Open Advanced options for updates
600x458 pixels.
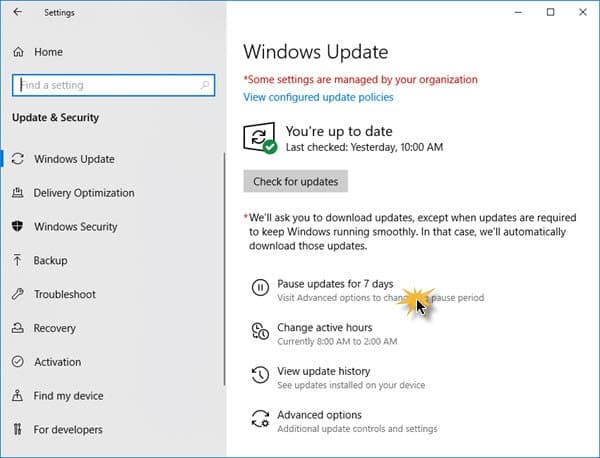(320, 415)
